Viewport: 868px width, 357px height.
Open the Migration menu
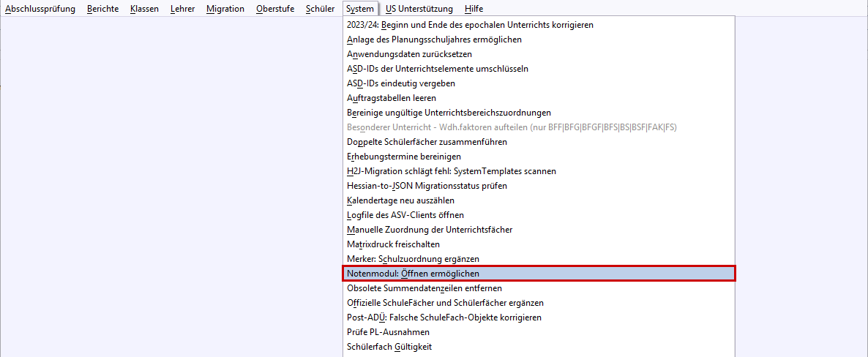[x=225, y=9]
